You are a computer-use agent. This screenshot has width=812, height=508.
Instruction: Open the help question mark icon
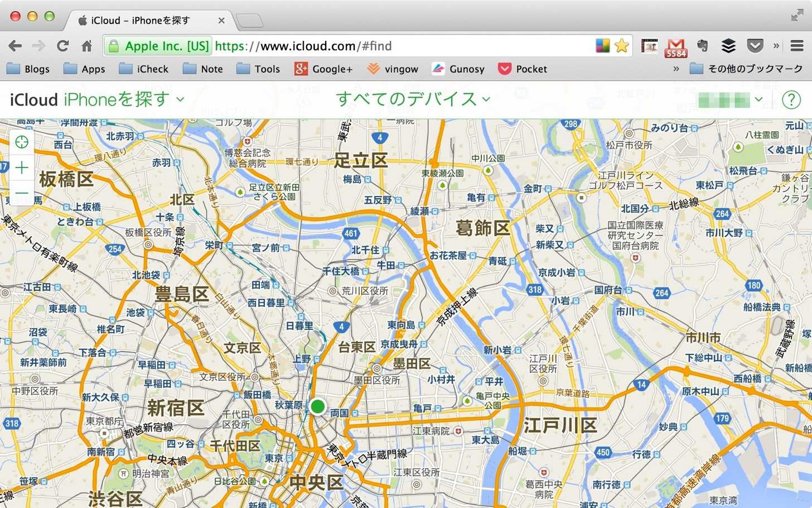click(x=791, y=99)
